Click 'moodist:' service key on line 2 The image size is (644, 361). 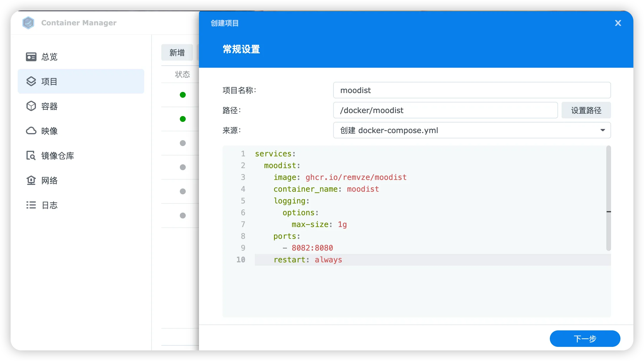click(282, 165)
